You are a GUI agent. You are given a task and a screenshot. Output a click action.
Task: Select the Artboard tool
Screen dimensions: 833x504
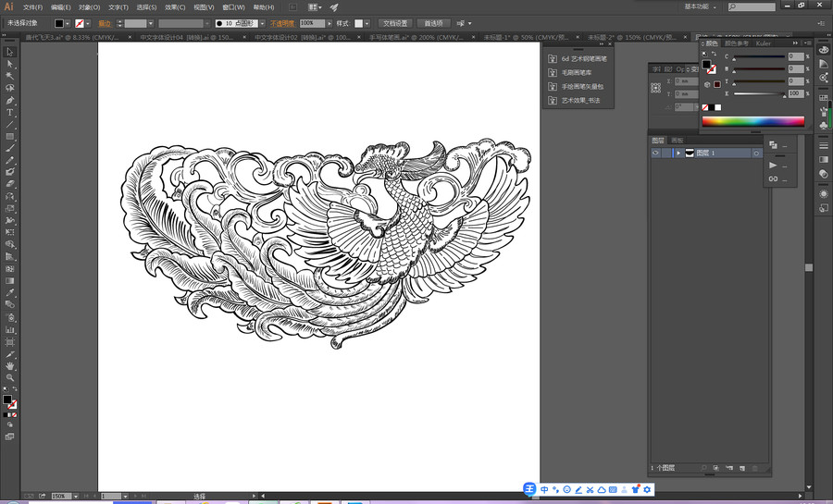[x=9, y=342]
